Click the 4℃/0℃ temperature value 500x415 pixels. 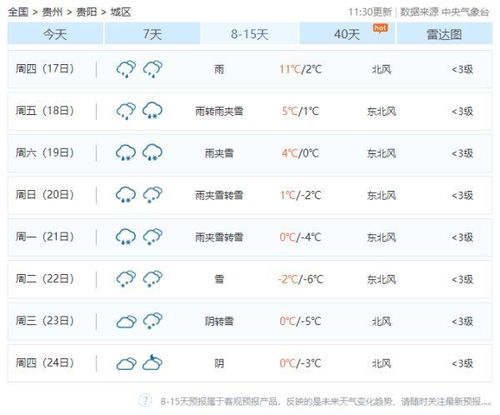pyautogui.click(x=301, y=153)
